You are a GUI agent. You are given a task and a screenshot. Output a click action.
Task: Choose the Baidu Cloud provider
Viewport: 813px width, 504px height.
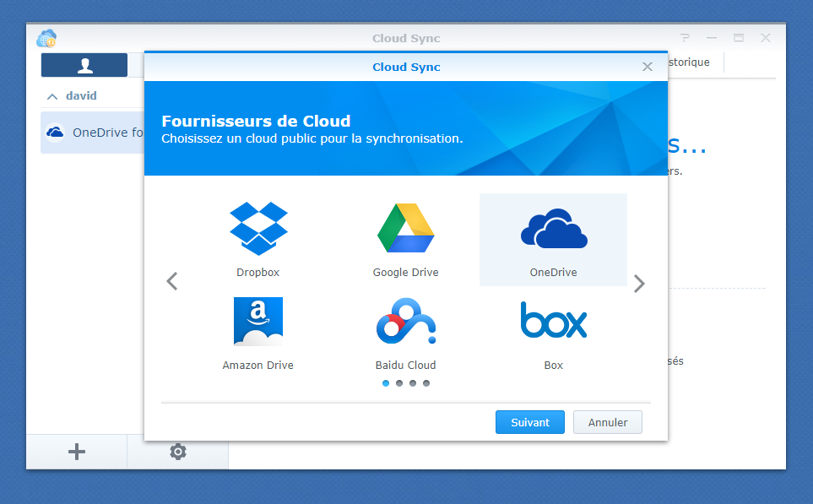tap(405, 333)
